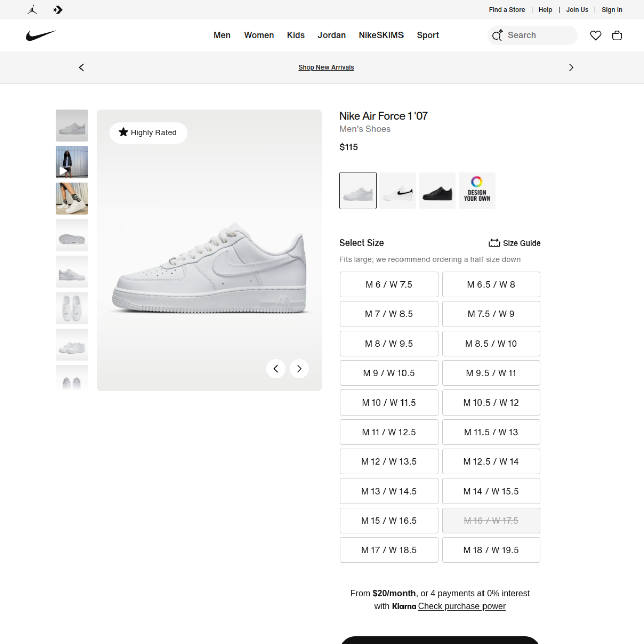Play the product video thumbnail
Viewport: 644px width, 644px height.
(x=72, y=162)
